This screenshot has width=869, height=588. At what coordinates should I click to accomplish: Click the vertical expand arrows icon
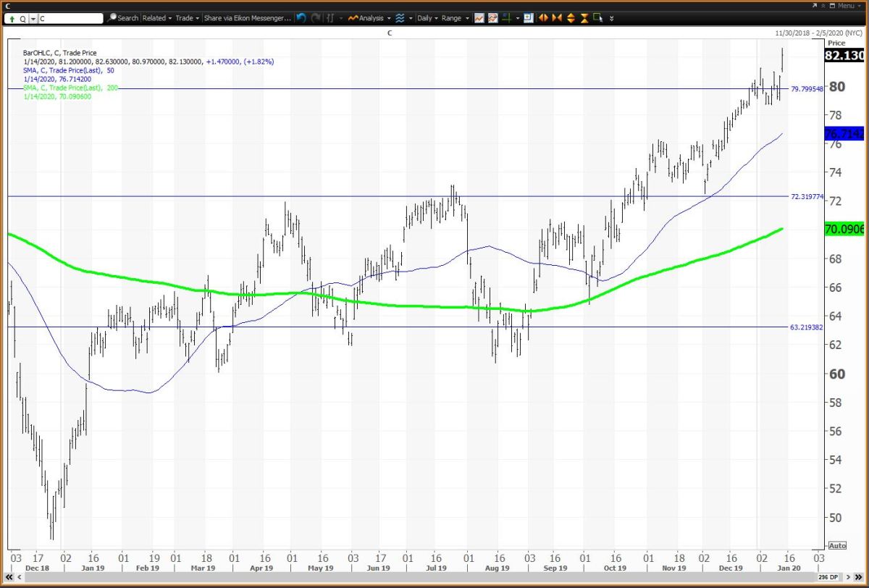571,18
